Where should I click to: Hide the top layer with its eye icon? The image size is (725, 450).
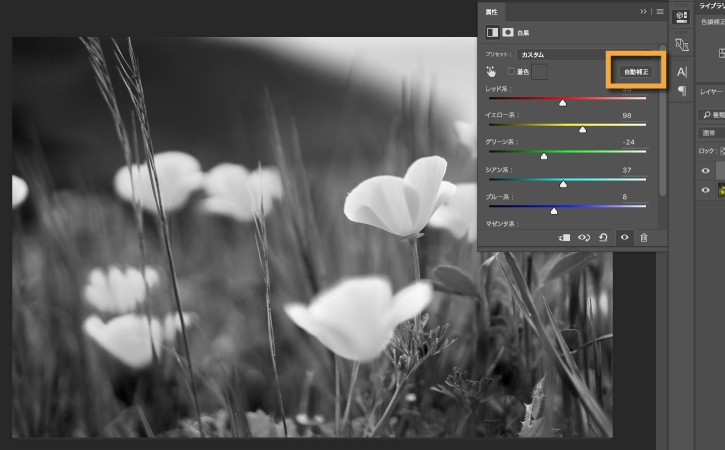tap(705, 171)
